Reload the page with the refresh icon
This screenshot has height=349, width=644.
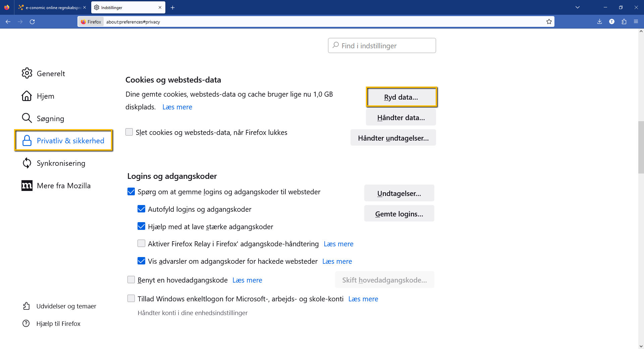[33, 21]
